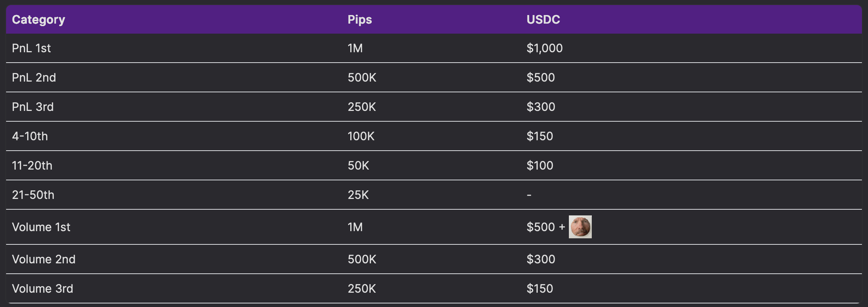Click the 11-20th category cell
Screen dimensions: 868x307
pos(32,165)
